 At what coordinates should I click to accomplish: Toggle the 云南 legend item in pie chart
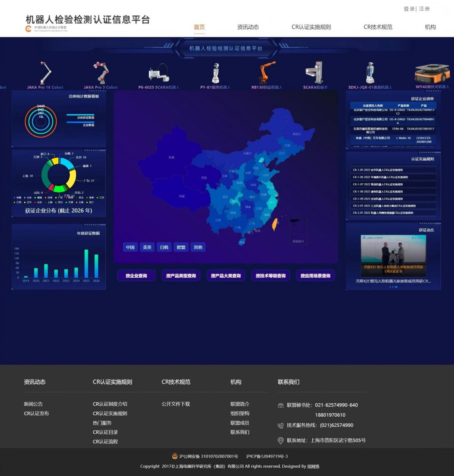point(79,202)
